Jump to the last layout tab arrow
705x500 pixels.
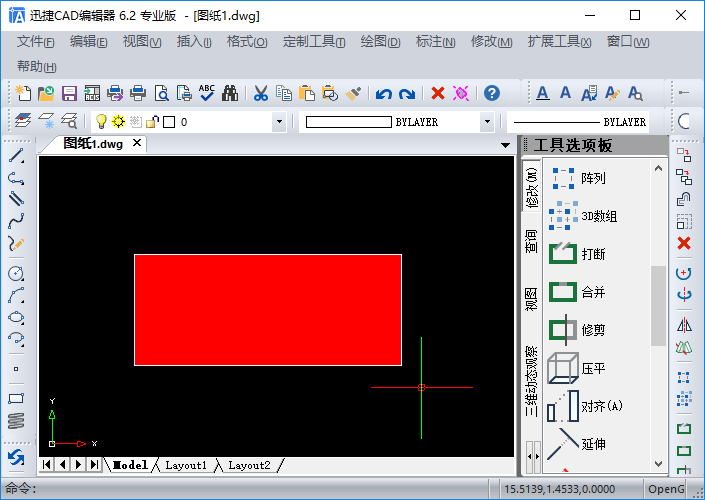click(94, 464)
